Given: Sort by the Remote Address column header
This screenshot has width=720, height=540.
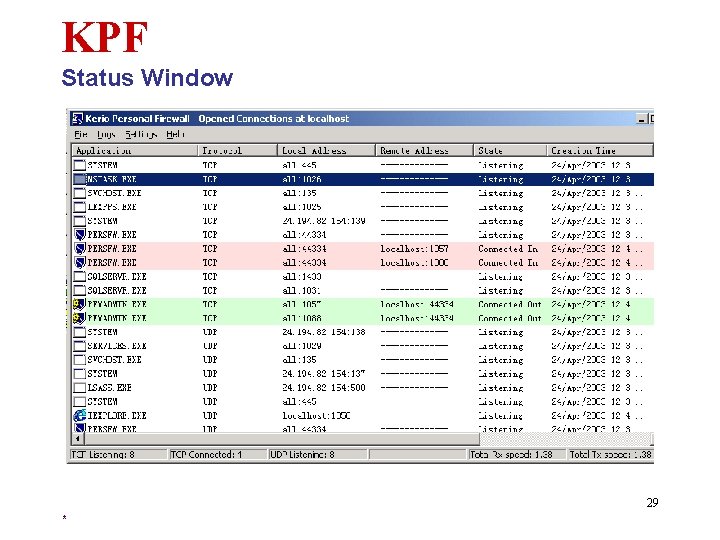Looking at the screenshot, I should [x=425, y=151].
